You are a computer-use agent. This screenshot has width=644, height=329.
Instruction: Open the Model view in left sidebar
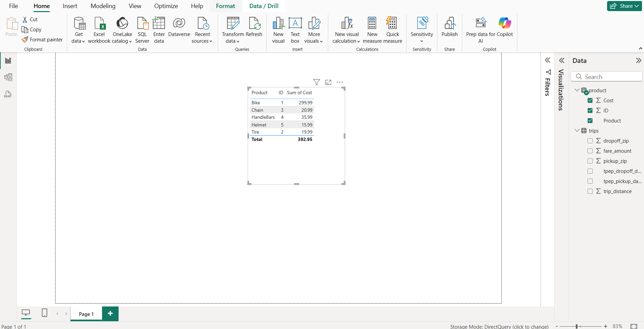coord(8,77)
